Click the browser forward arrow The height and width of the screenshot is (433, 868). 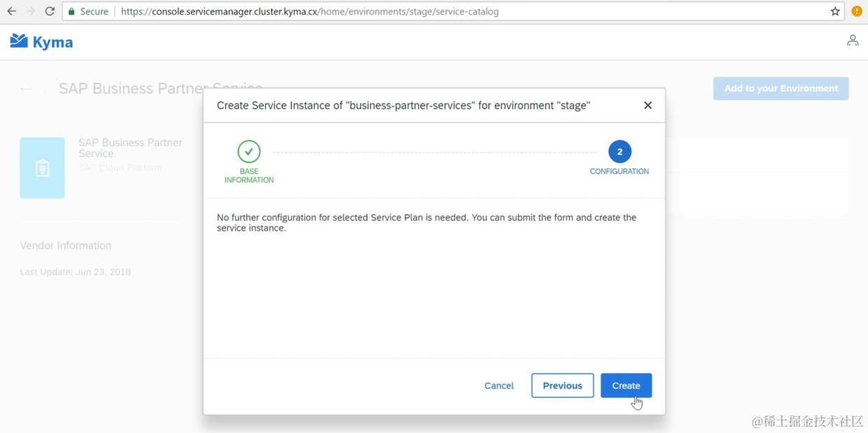point(31,11)
